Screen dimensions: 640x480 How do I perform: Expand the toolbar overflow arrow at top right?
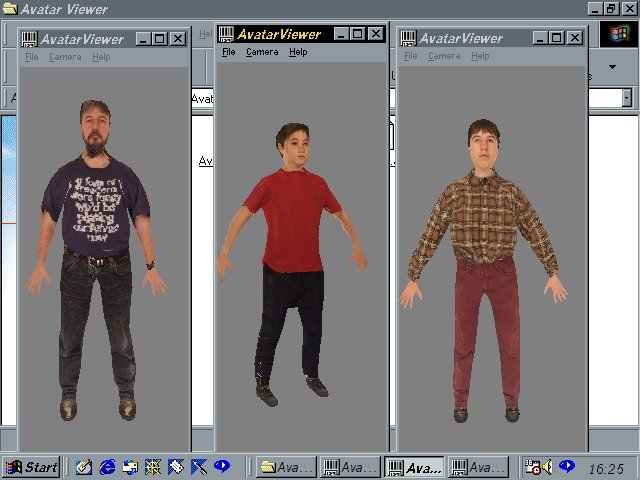pyautogui.click(x=612, y=68)
